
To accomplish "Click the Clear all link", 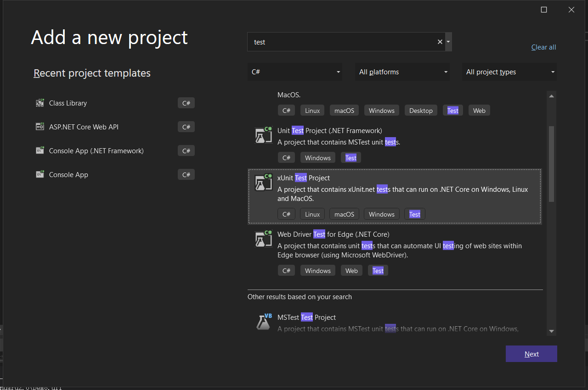I will coord(543,47).
